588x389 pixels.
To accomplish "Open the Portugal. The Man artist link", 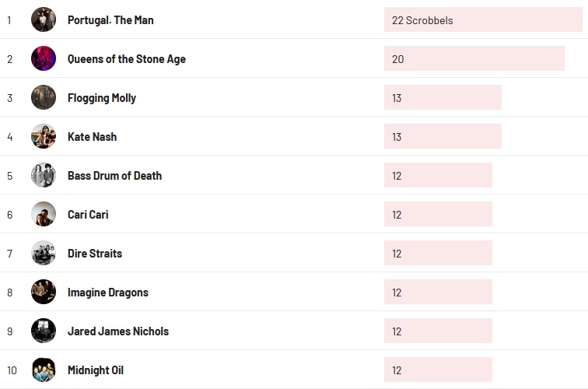I will click(x=110, y=20).
